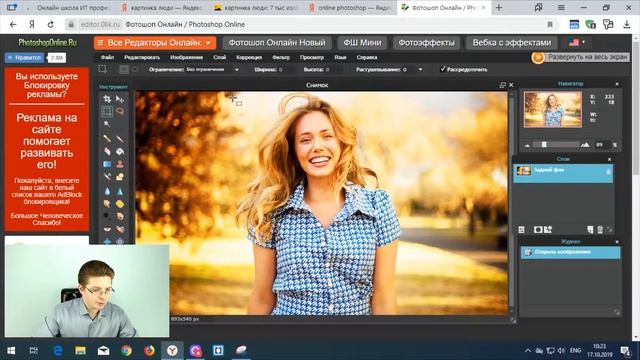
Task: Toggle the Рассредоточить checkbox
Action: pos(443,69)
